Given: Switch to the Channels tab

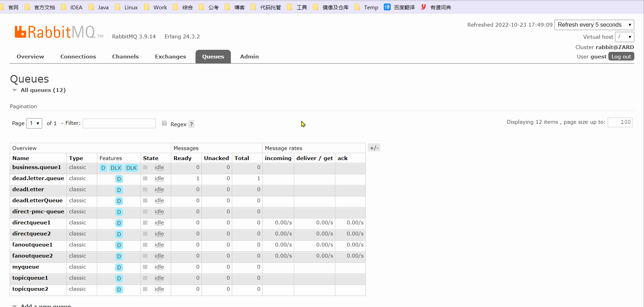Looking at the screenshot, I should [125, 57].
